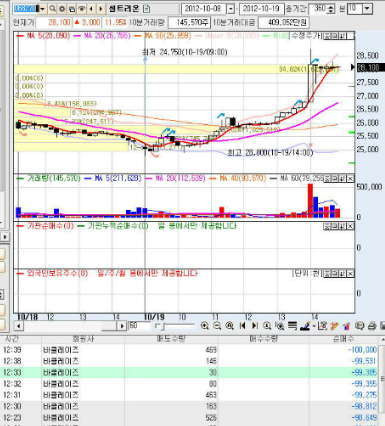Click the chart settings grid icon
Image resolution: width=385 pixels, height=426 pixels.
(x=322, y=326)
